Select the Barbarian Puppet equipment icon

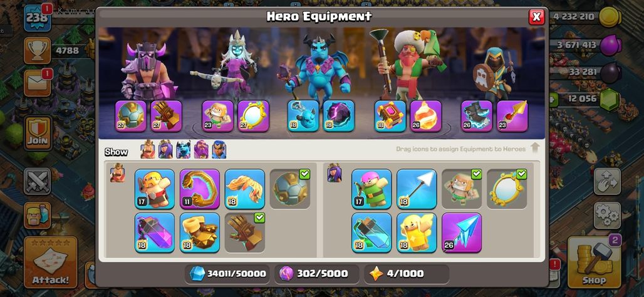click(155, 189)
